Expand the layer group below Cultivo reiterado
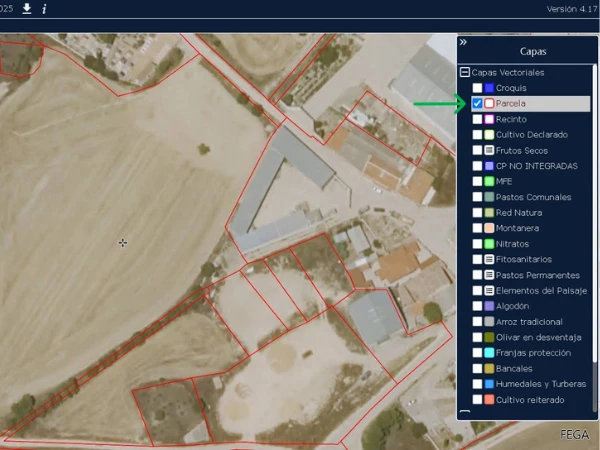 tap(465, 413)
